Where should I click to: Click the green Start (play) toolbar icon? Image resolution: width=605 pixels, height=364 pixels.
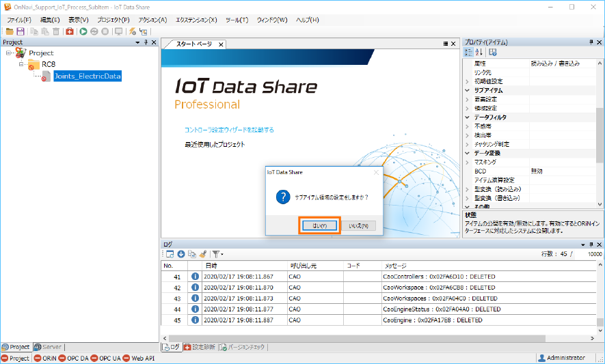83,31
